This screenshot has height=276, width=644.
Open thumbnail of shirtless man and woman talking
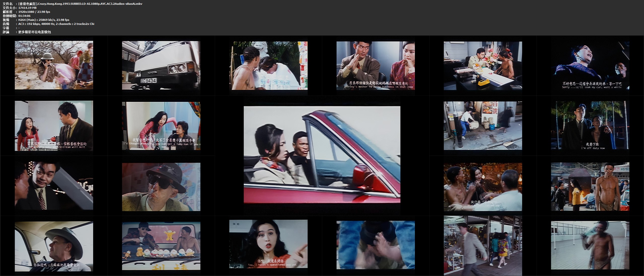pyautogui.click(x=483, y=187)
